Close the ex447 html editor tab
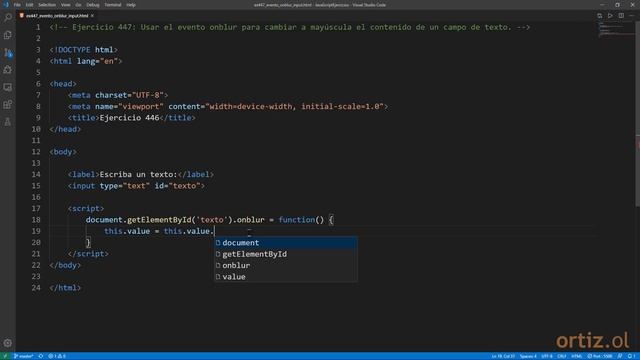640x360 pixels. coord(92,16)
